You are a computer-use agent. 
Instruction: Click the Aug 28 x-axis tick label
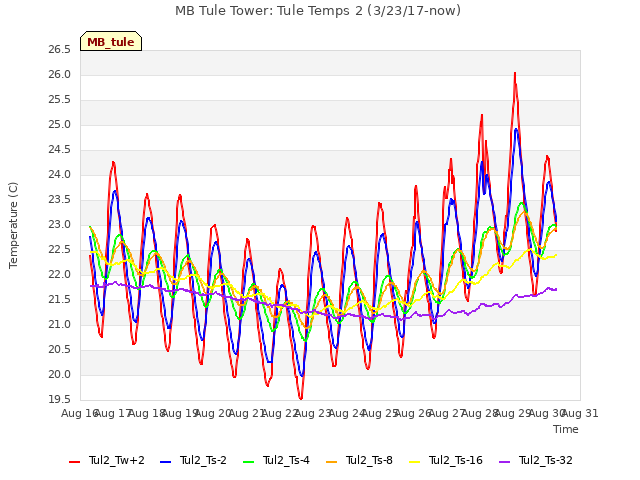tap(480, 413)
